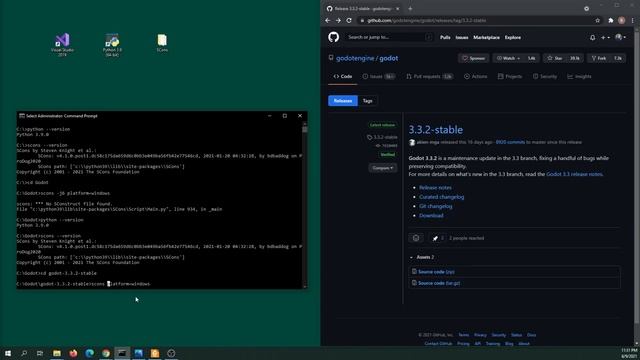Click the browser forward arrow
Viewport: 640px width, 360px height.
[338, 20]
